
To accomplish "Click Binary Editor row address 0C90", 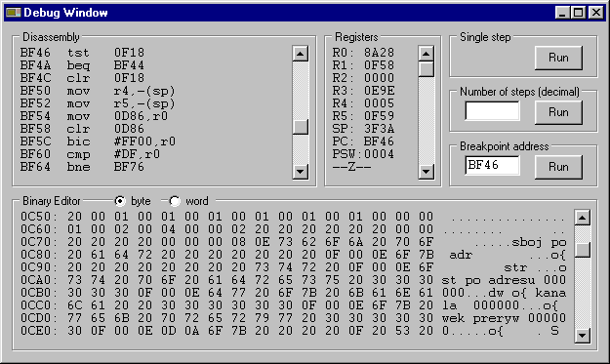I will pos(39,267).
